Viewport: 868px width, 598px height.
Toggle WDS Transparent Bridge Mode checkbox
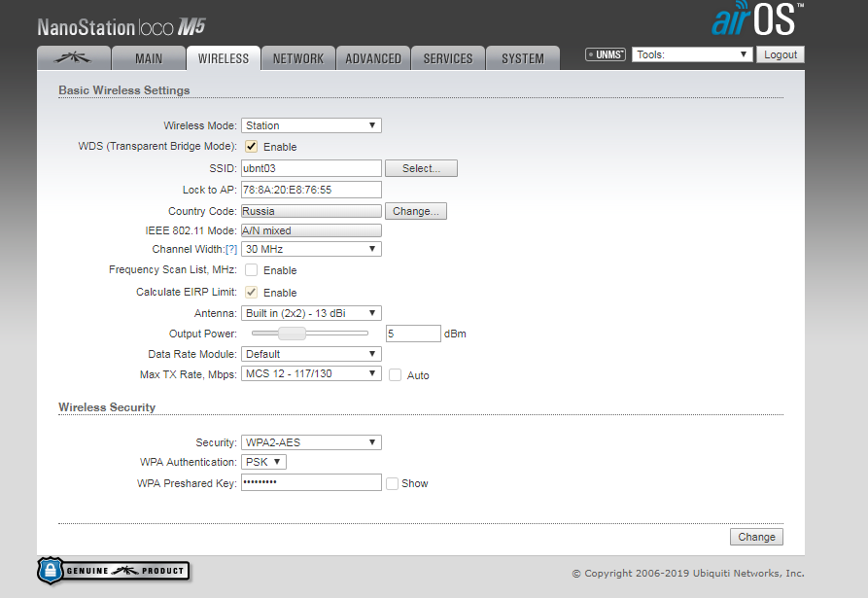[x=252, y=146]
